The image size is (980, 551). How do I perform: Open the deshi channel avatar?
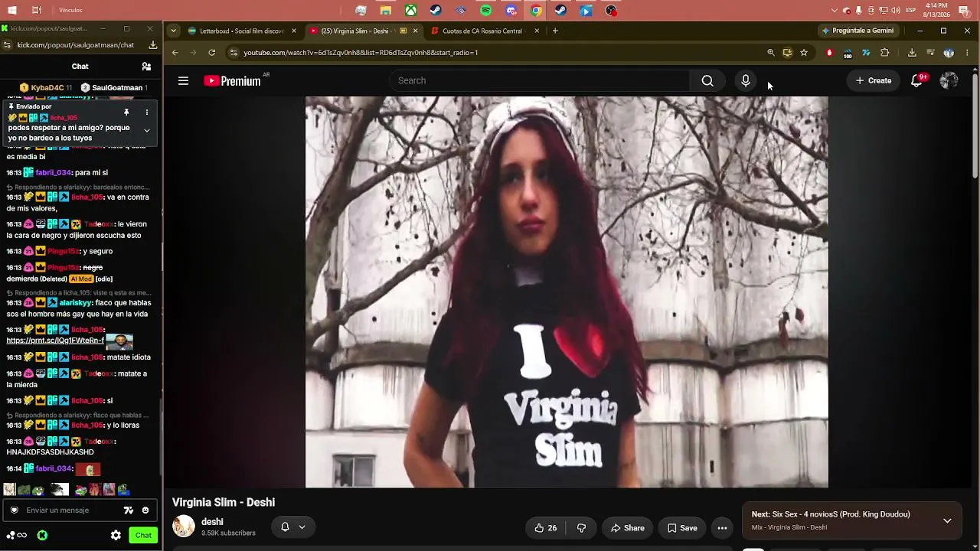184,527
